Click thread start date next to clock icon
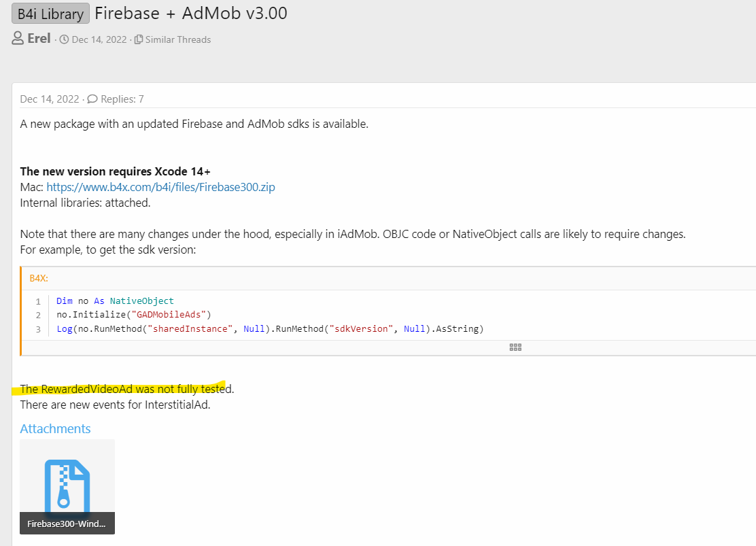756x546 pixels. coord(99,39)
